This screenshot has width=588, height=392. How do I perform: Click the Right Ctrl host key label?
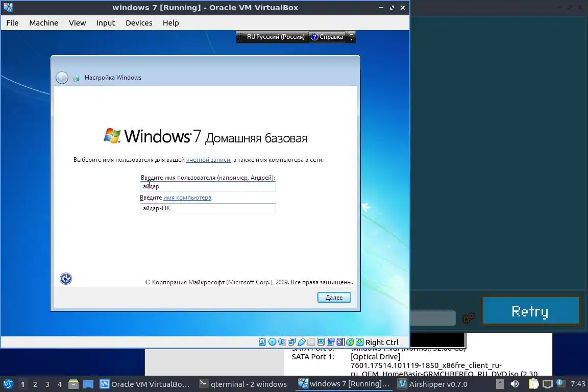pyautogui.click(x=382, y=342)
